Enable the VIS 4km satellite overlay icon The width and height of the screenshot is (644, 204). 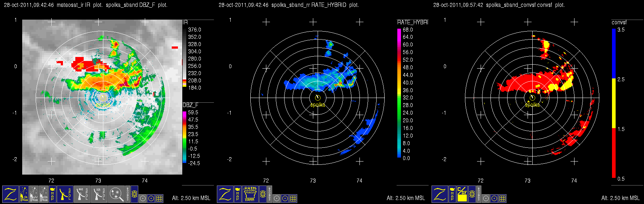[x=44, y=194]
